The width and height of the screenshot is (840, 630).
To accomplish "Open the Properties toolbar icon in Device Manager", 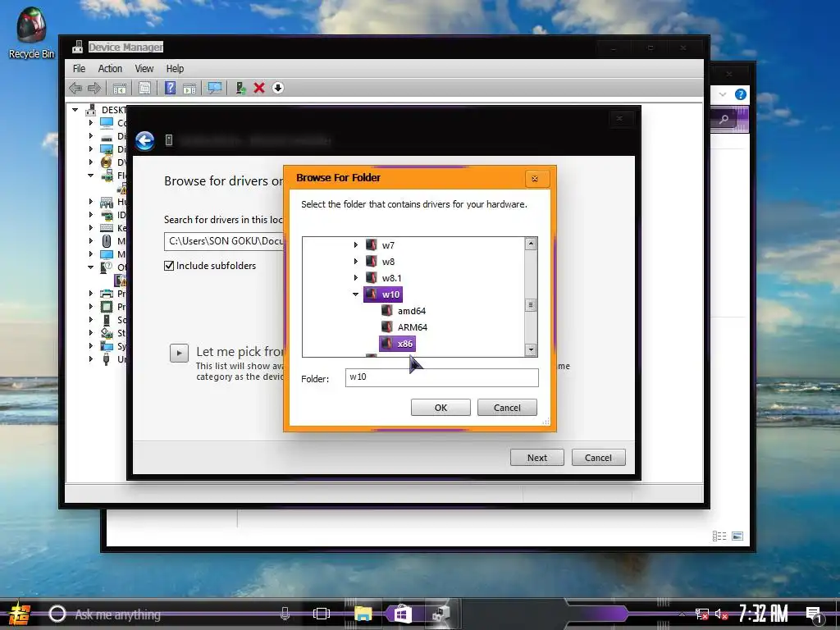I will click(x=144, y=88).
